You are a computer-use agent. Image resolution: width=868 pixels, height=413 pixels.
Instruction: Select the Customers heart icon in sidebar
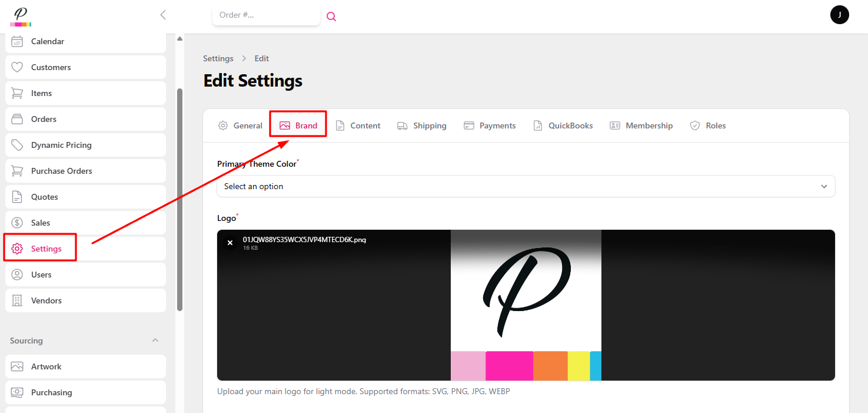(18, 67)
